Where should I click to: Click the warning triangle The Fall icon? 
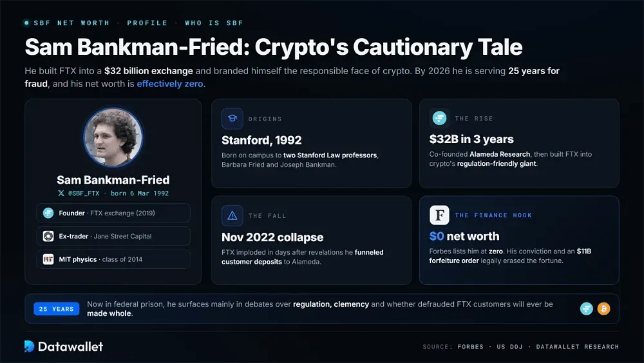pos(232,215)
